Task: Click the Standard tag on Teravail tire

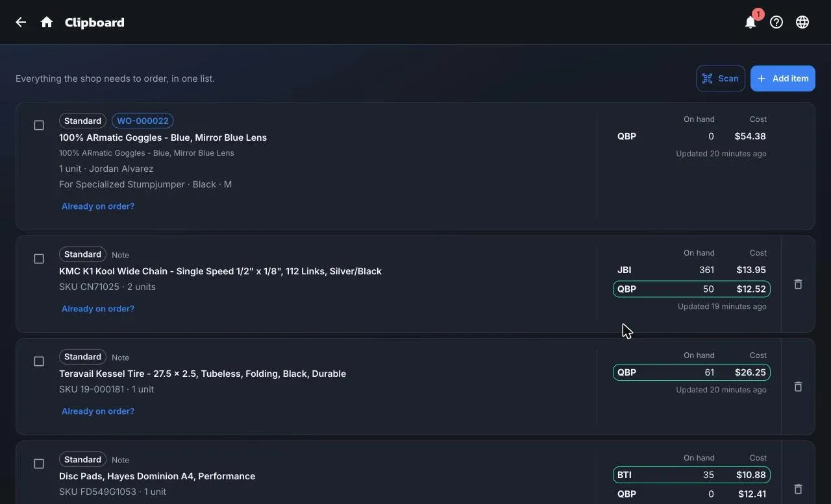Action: click(82, 357)
